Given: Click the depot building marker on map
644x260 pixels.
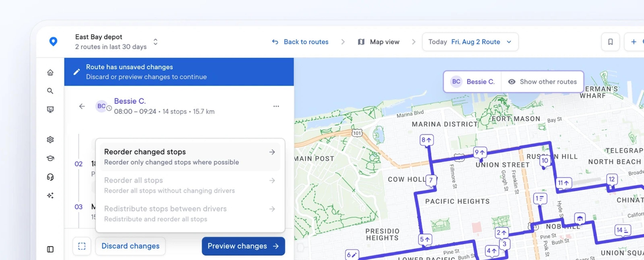Looking at the screenshot, I should tap(580, 219).
